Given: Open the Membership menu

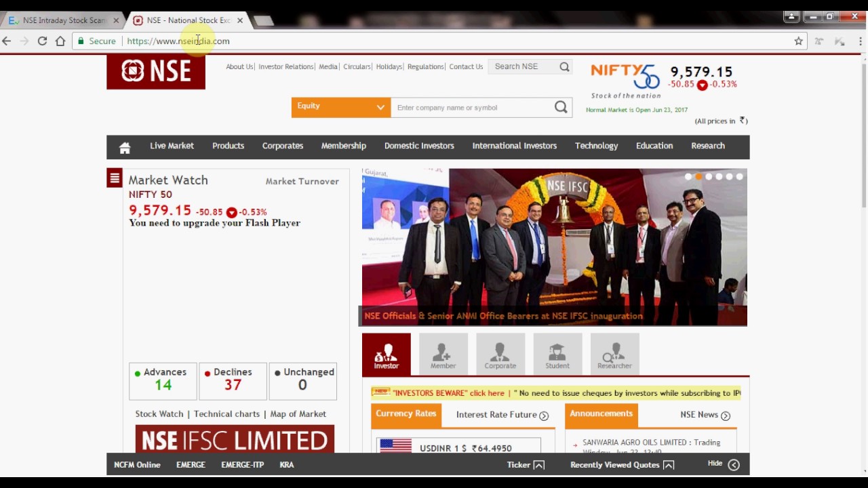Looking at the screenshot, I should [x=344, y=146].
